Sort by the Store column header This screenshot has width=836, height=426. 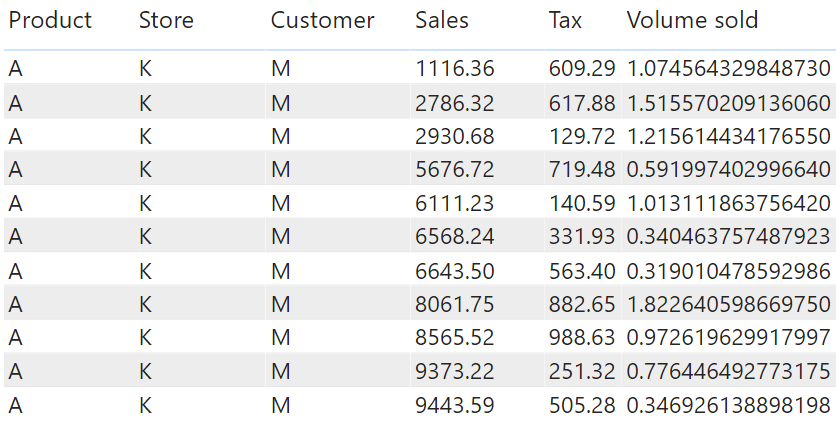pyautogui.click(x=166, y=20)
